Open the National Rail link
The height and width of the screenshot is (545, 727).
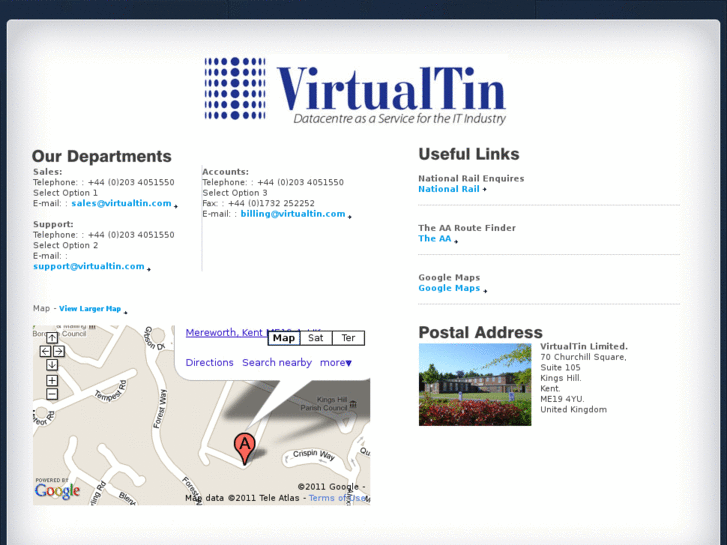[x=449, y=189]
